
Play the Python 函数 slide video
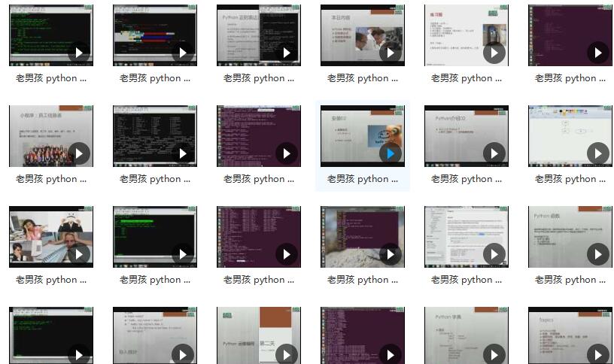598,254
